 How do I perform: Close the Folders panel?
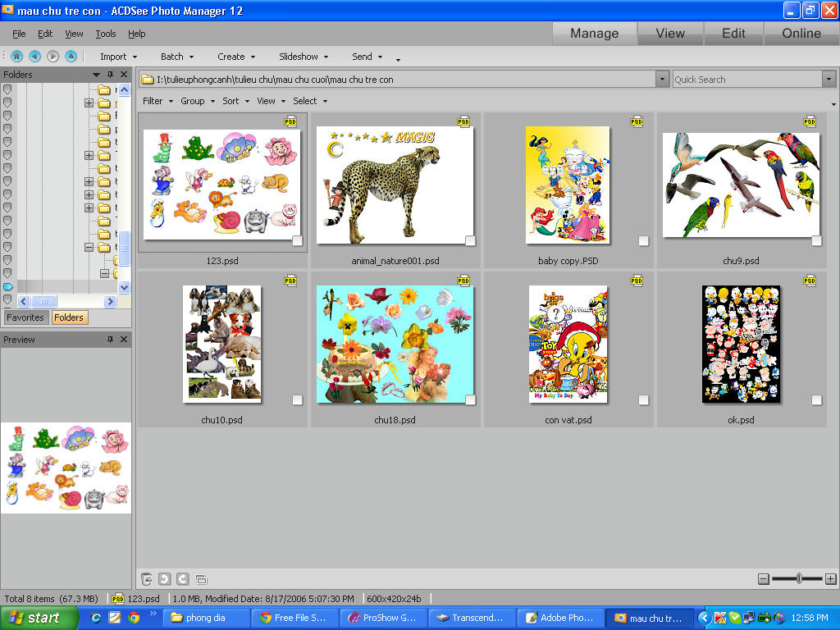(125, 75)
